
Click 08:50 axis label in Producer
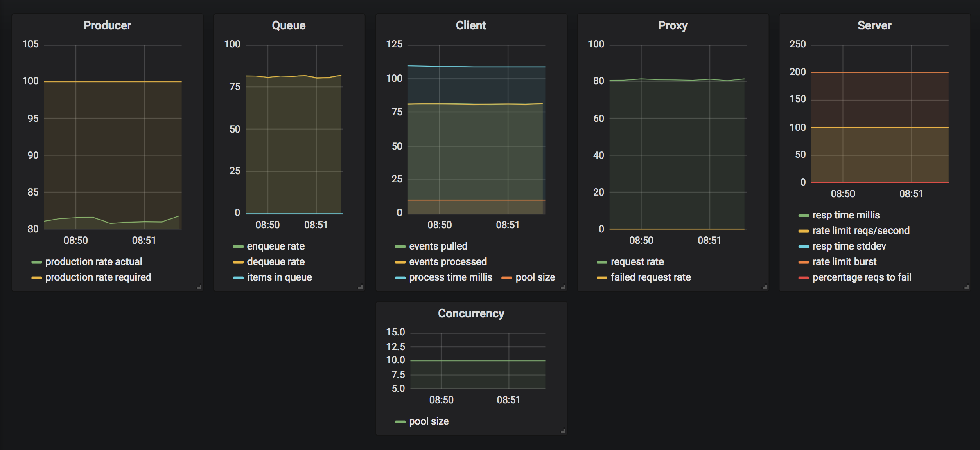(76, 241)
